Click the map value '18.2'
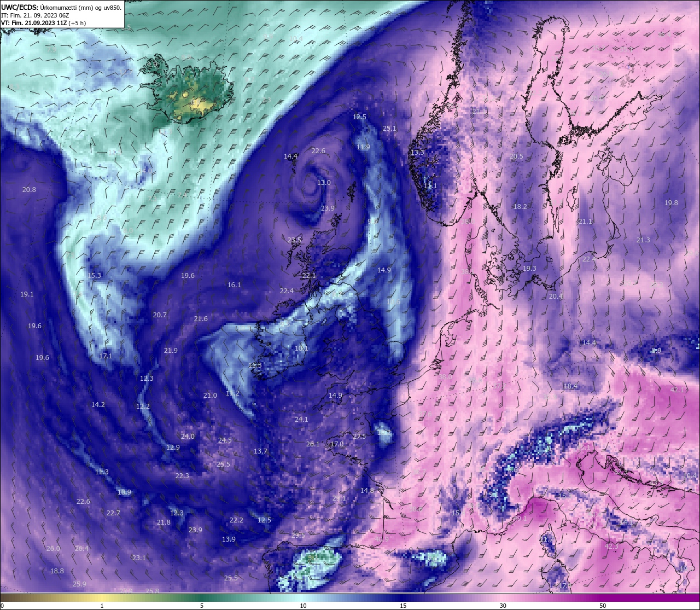Image resolution: width=700 pixels, height=610 pixels. (520, 207)
